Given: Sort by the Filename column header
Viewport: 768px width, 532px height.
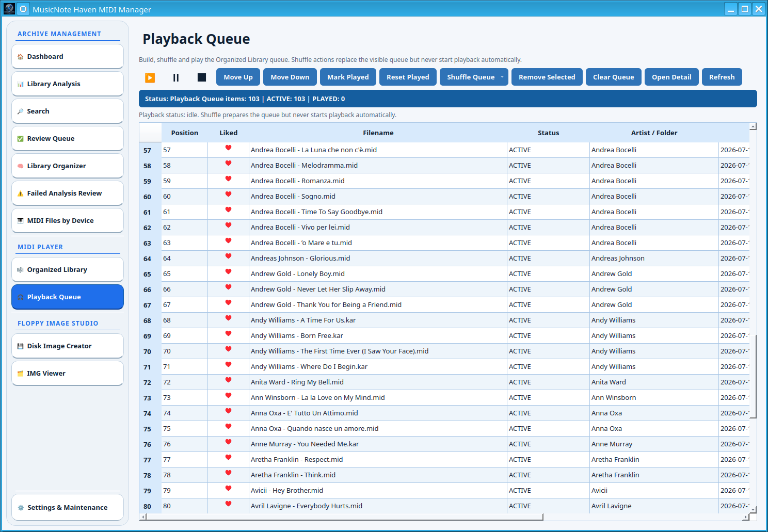Looking at the screenshot, I should tap(378, 133).
